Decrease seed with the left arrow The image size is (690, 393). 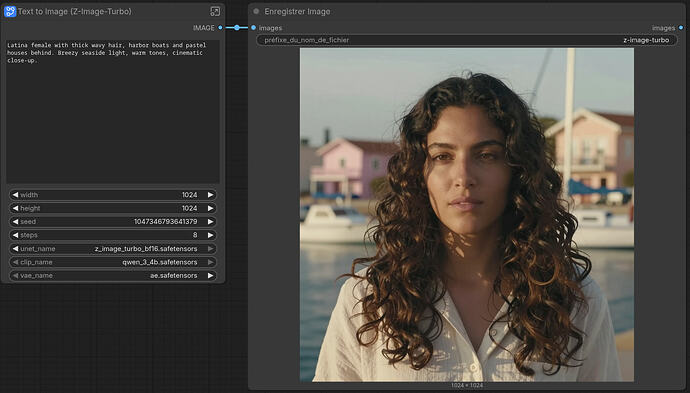pos(15,221)
